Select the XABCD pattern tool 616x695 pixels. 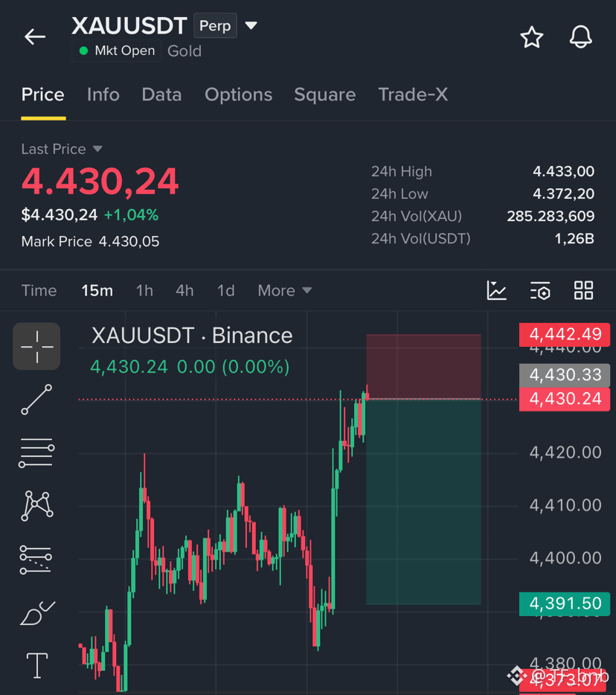pyautogui.click(x=36, y=505)
